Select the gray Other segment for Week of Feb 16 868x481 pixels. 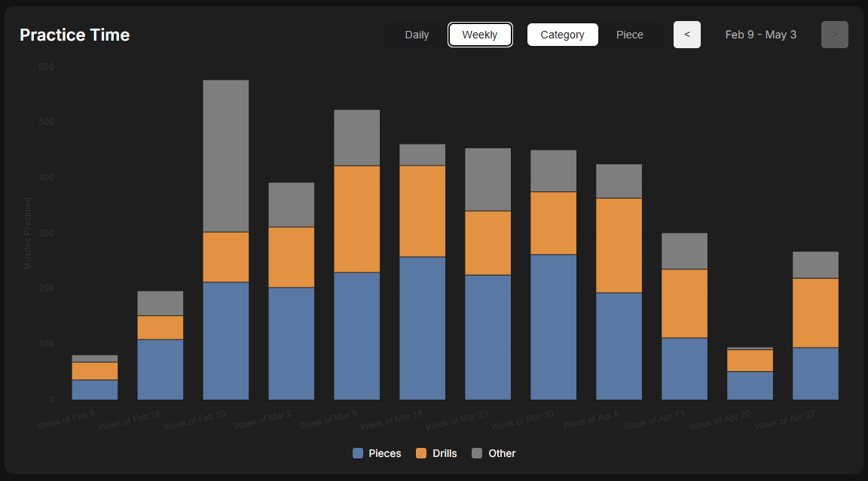point(160,303)
